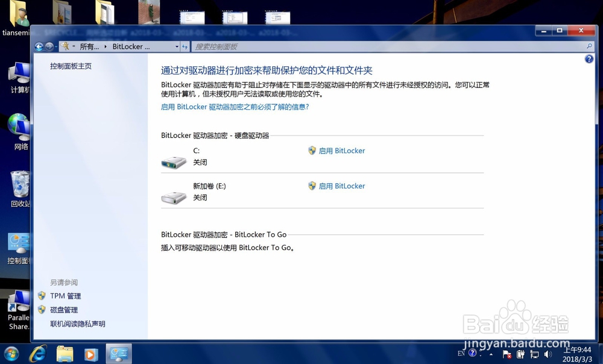Viewport: 603px width, 364px height.
Task: Open TPM Management
Action: coord(65,296)
